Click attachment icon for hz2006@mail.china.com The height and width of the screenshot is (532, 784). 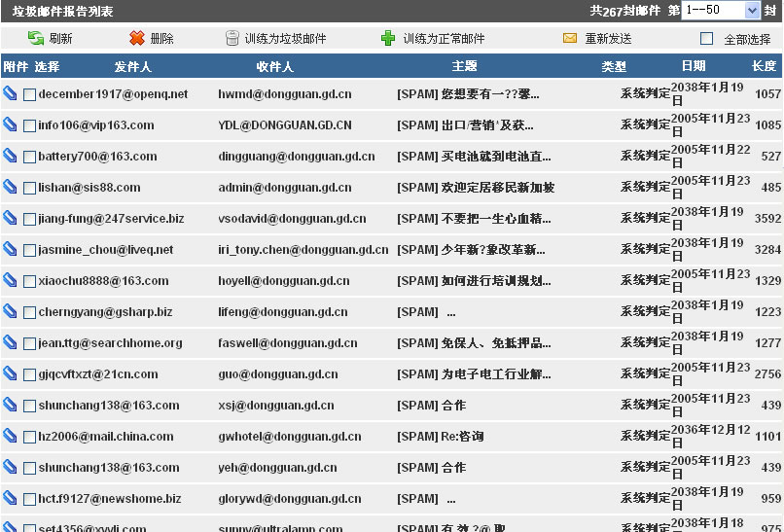[x=10, y=437]
